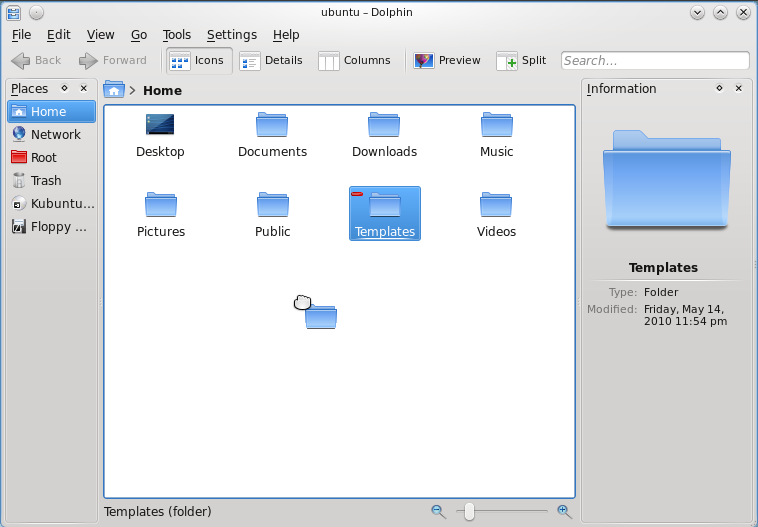Split the view with Split button
The width and height of the screenshot is (758, 527).
point(521,60)
